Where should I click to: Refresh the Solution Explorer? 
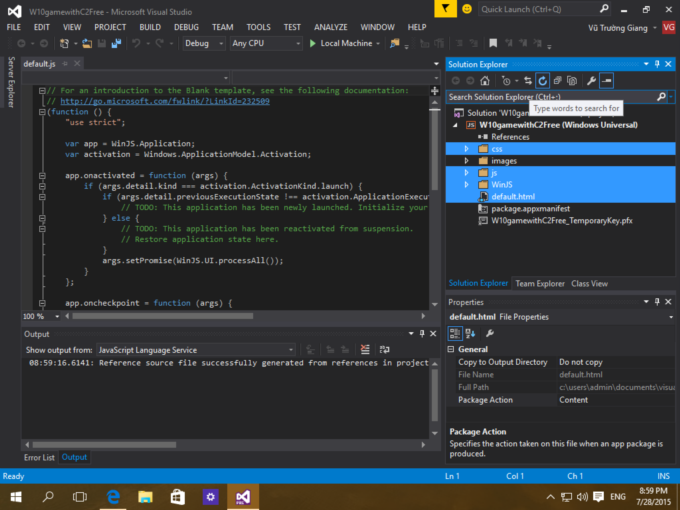click(x=543, y=81)
